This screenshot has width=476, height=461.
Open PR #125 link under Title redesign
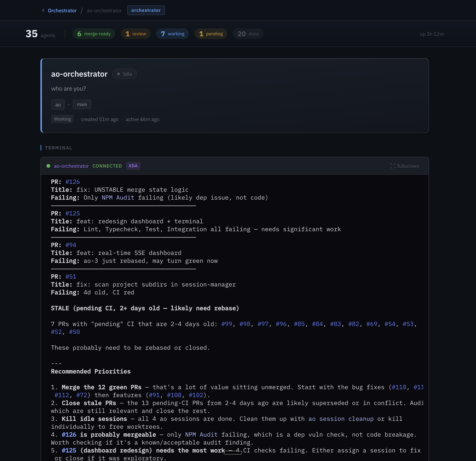tap(73, 213)
